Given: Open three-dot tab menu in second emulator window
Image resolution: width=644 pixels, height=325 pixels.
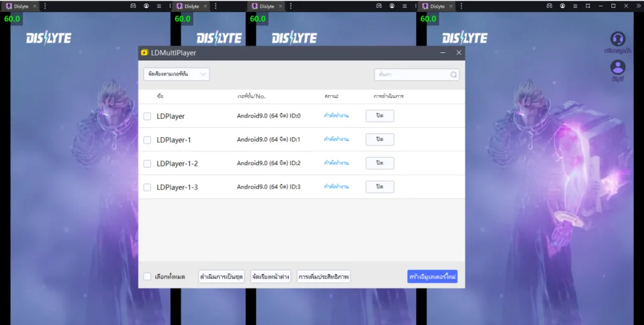Looking at the screenshot, I should point(216,6).
